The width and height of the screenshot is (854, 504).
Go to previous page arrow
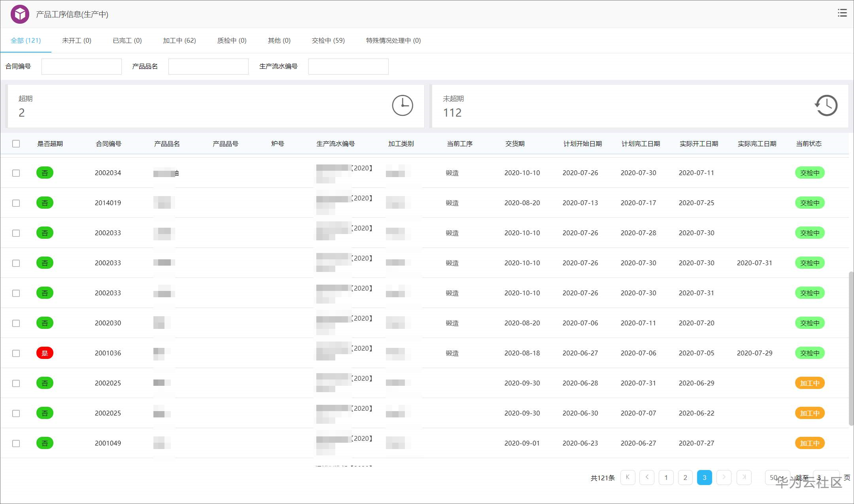click(647, 478)
